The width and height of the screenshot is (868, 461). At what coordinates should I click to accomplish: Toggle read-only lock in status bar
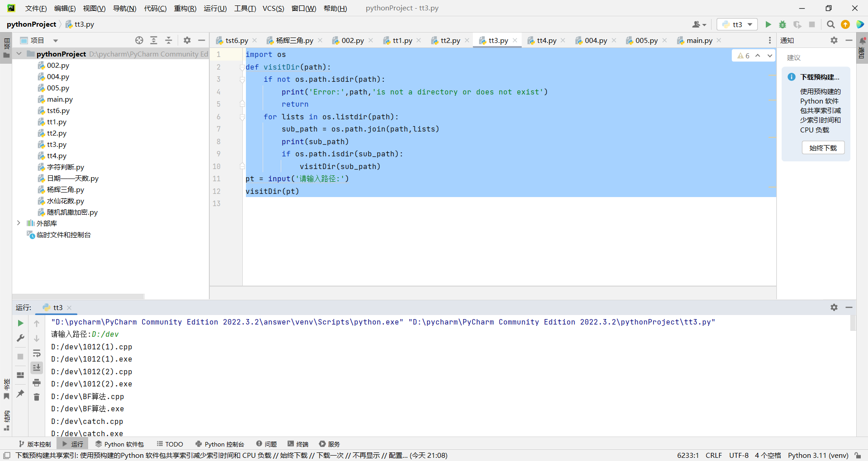pos(858,455)
